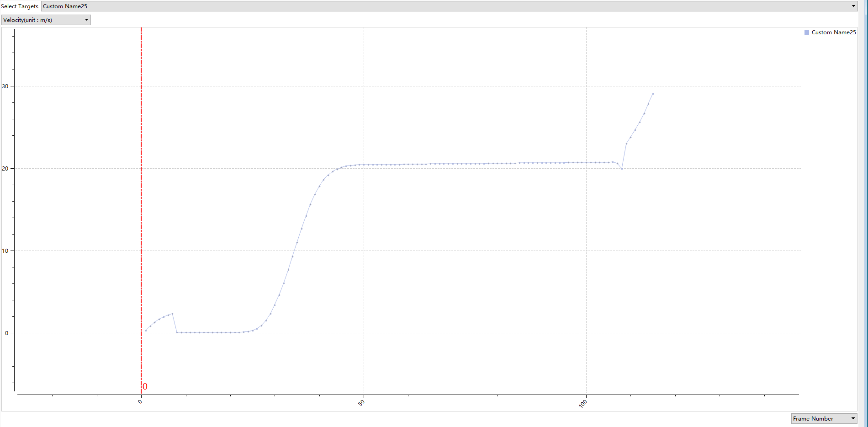
Task: Click the 0 label on the velocity axis
Action: coord(6,333)
